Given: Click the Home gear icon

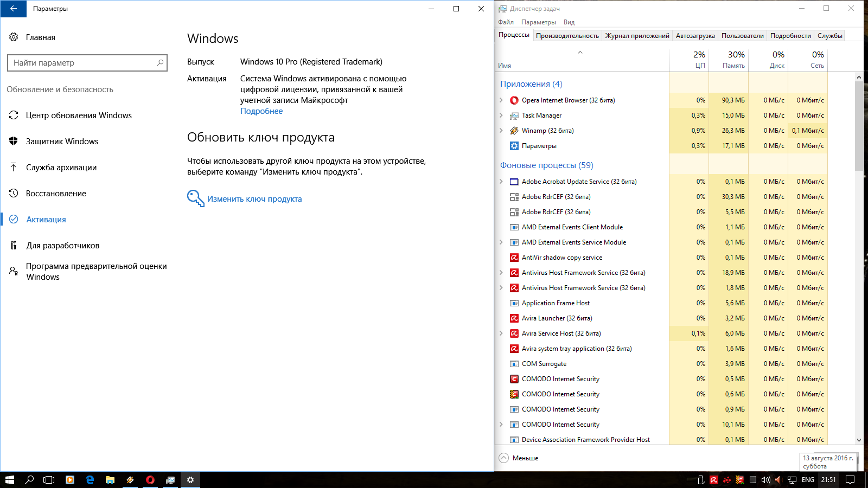Looking at the screenshot, I should point(14,37).
